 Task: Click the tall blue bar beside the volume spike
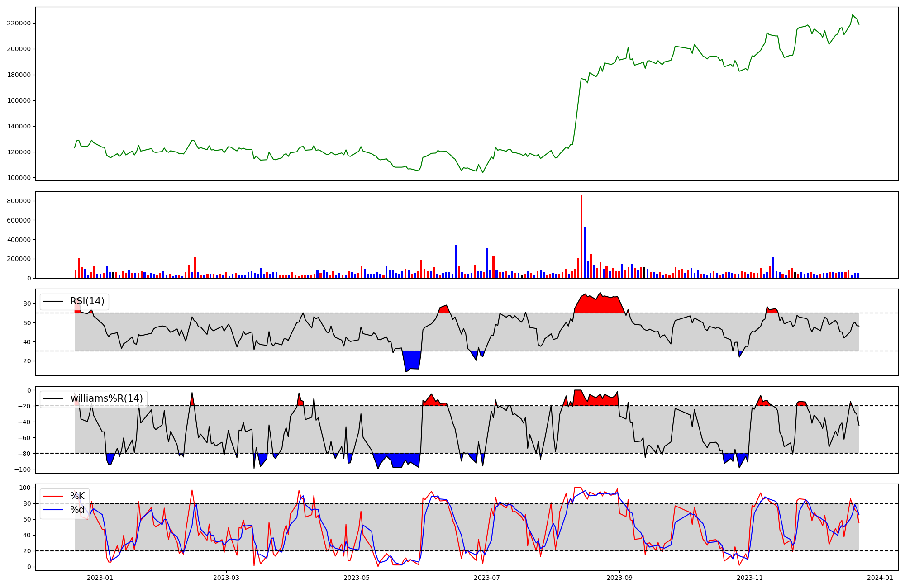click(585, 253)
